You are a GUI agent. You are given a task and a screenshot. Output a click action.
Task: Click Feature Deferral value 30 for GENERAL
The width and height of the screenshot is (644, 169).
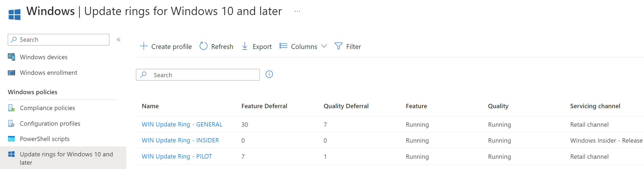[245, 125]
